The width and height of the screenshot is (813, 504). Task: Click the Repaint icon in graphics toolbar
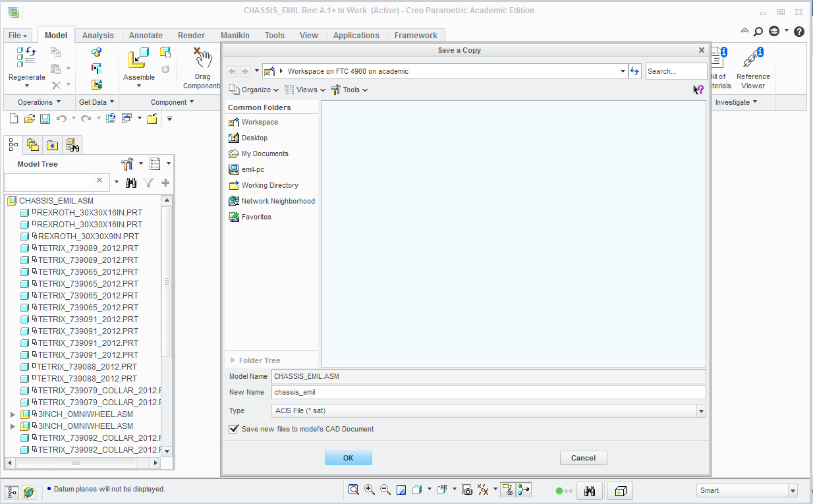point(401,490)
